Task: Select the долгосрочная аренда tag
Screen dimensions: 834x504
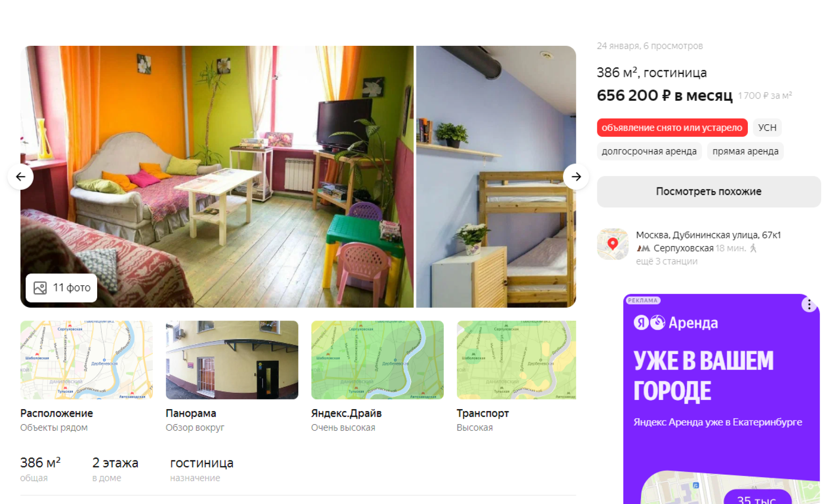Action: 649,151
